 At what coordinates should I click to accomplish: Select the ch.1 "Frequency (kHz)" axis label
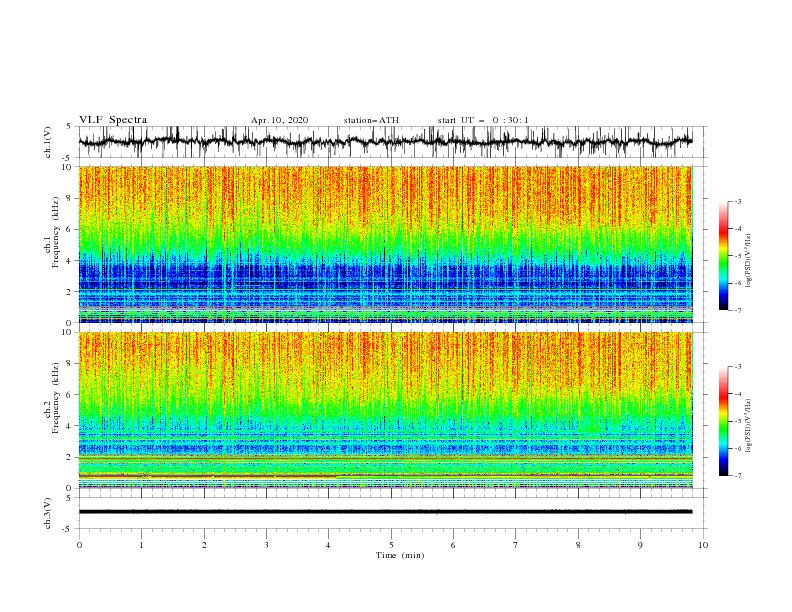(x=55, y=232)
